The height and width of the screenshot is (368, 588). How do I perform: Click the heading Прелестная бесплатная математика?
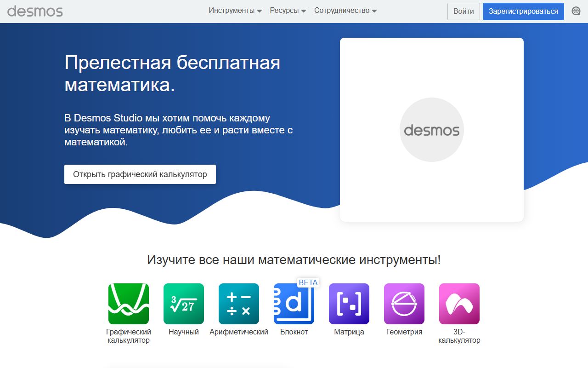[x=172, y=74]
